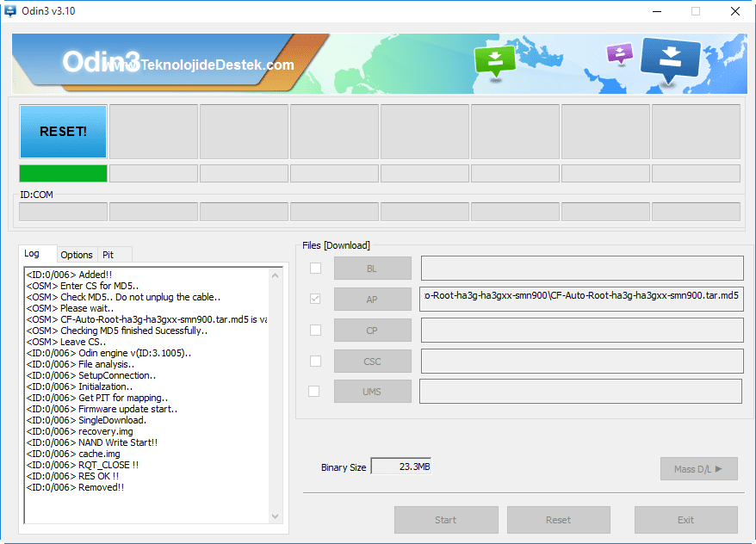Click the blue download arrow icon in banner
The image size is (756, 544).
pyautogui.click(x=670, y=59)
